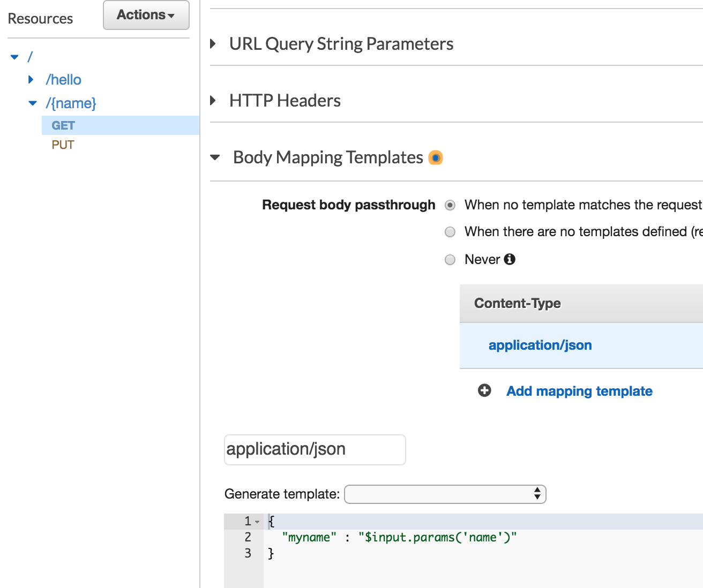Select the PUT method under /{name}
703x588 pixels.
coord(63,145)
